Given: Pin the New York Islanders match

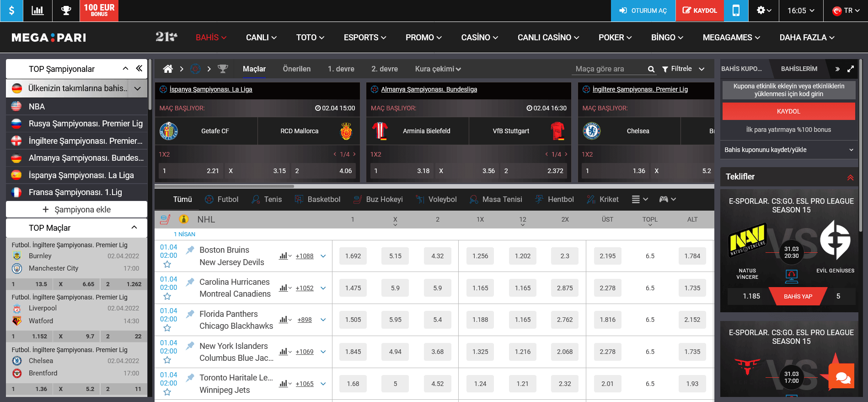Looking at the screenshot, I should click(190, 346).
